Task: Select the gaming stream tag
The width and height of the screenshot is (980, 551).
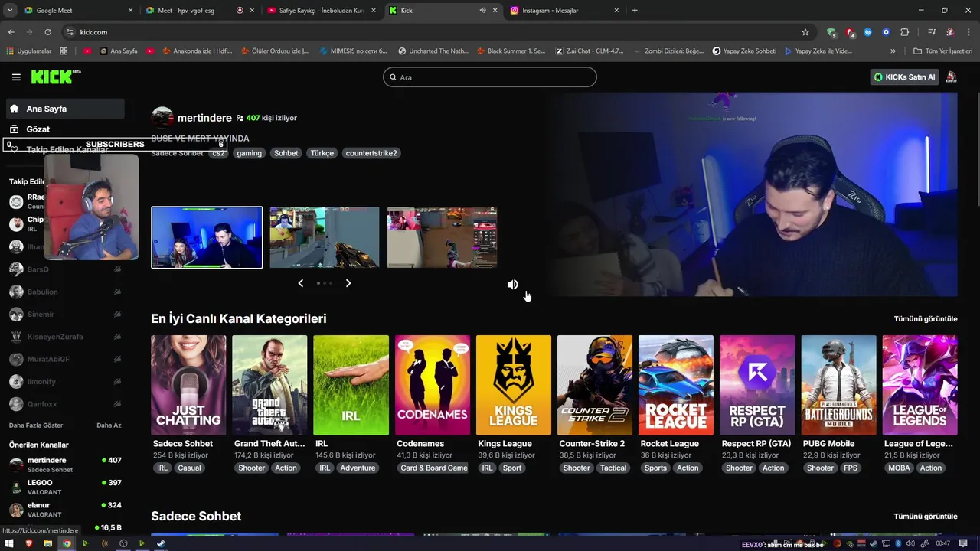Action: (249, 153)
